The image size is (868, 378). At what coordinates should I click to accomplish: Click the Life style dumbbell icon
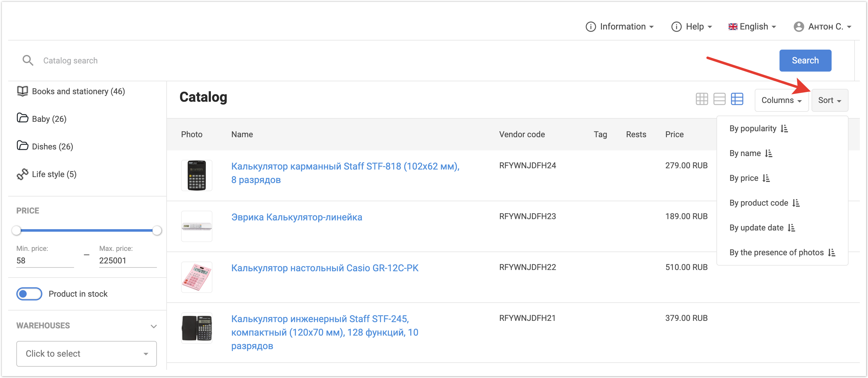pos(22,174)
